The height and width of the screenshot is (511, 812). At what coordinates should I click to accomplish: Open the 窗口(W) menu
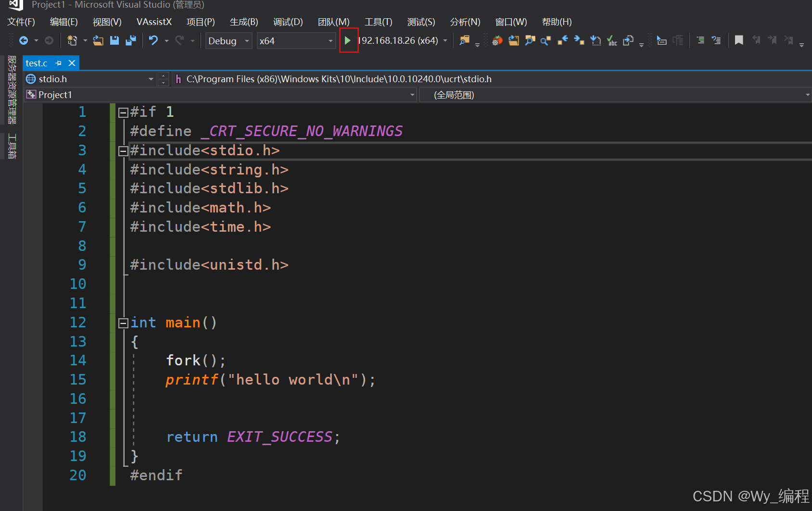511,22
